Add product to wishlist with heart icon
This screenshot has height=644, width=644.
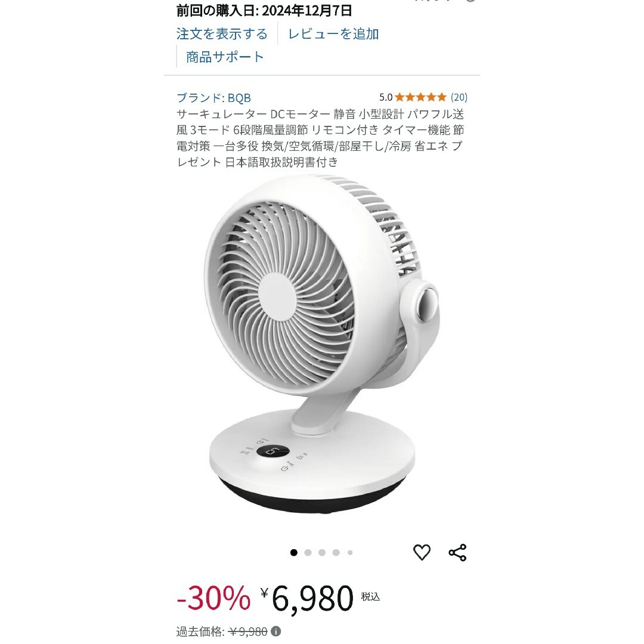422,552
